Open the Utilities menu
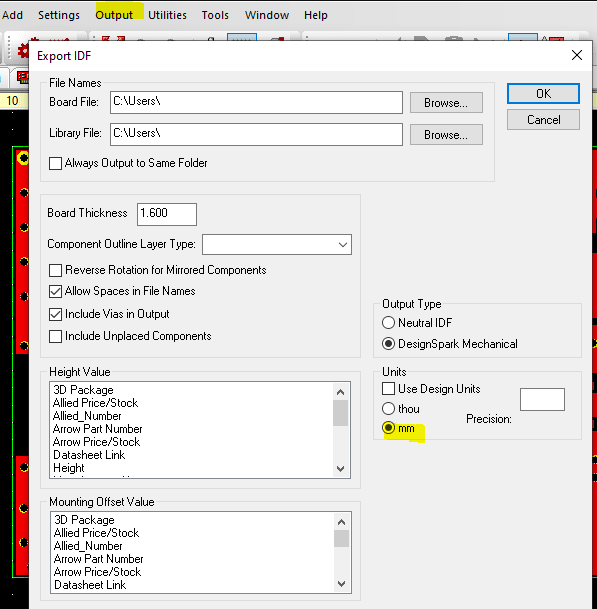The height and width of the screenshot is (609, 597). coord(167,15)
